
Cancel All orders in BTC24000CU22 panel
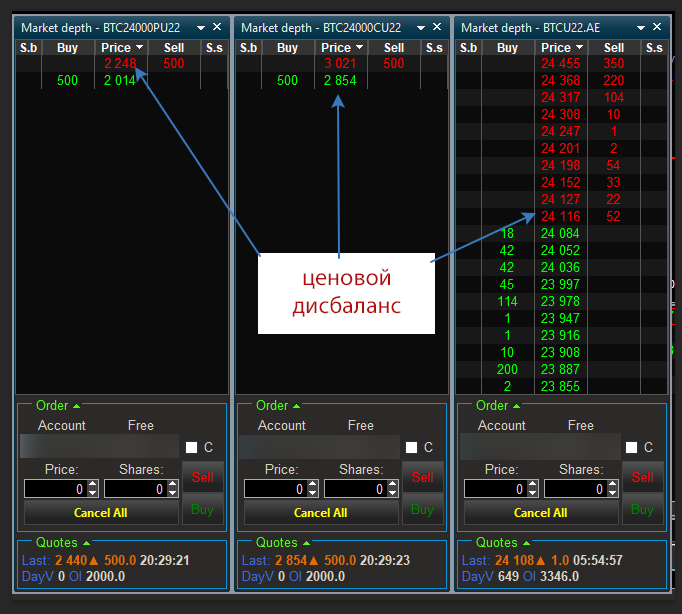tap(321, 513)
